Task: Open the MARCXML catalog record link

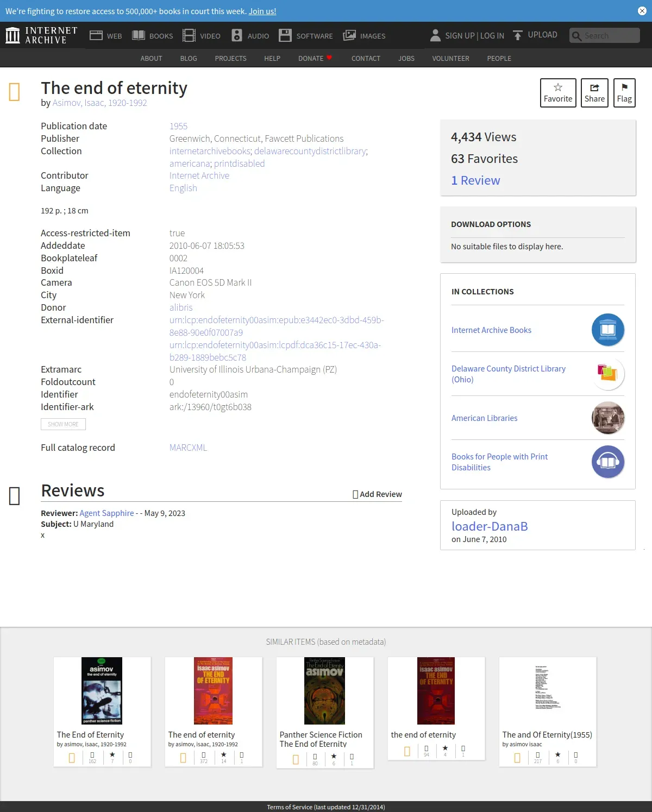Action: (x=188, y=448)
